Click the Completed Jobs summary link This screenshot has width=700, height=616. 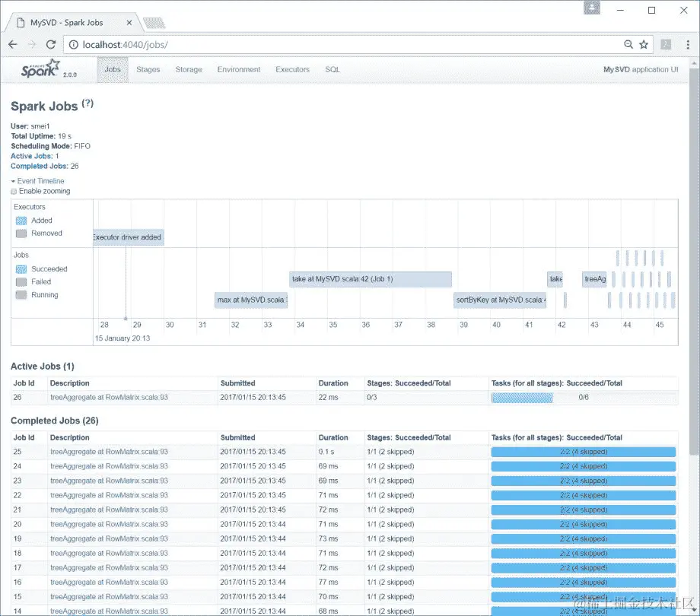point(39,166)
